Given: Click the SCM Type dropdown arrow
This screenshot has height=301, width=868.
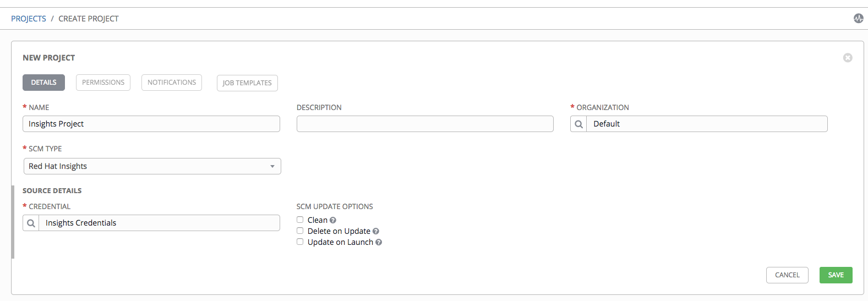Looking at the screenshot, I should [x=272, y=166].
